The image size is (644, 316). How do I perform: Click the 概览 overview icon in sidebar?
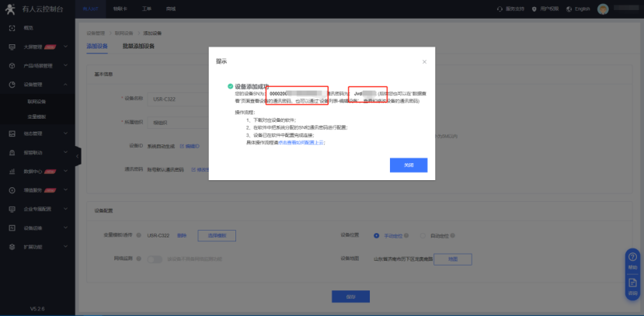[12, 28]
